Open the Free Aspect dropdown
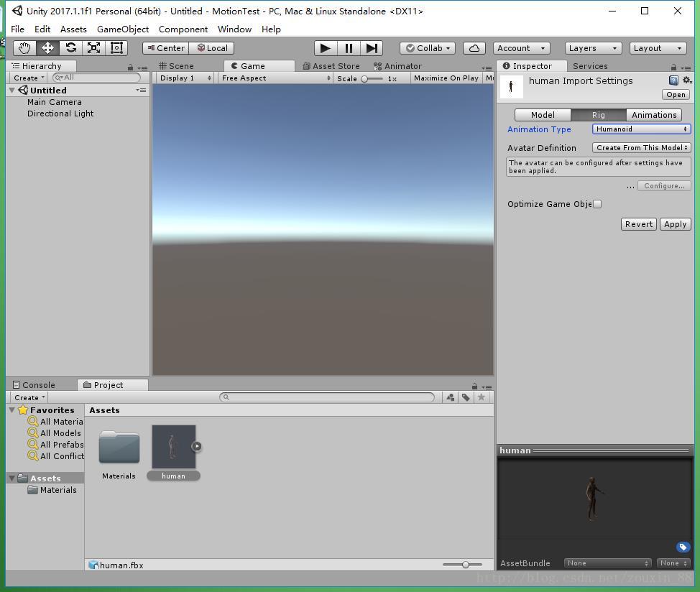 (275, 78)
